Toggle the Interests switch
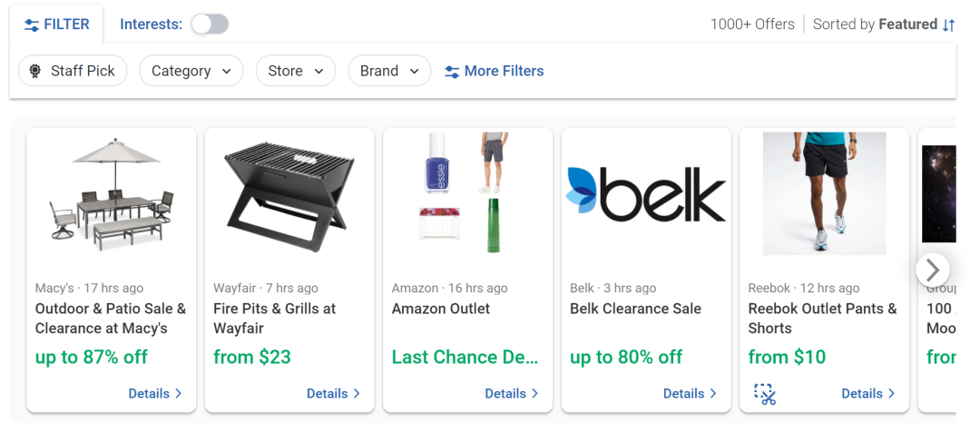980x423 pixels. point(210,25)
